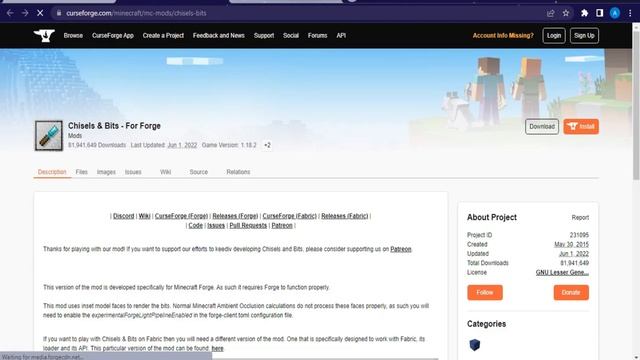Open the Feedback and News menu
Screen dimensions: 640x360
pyautogui.click(x=219, y=36)
